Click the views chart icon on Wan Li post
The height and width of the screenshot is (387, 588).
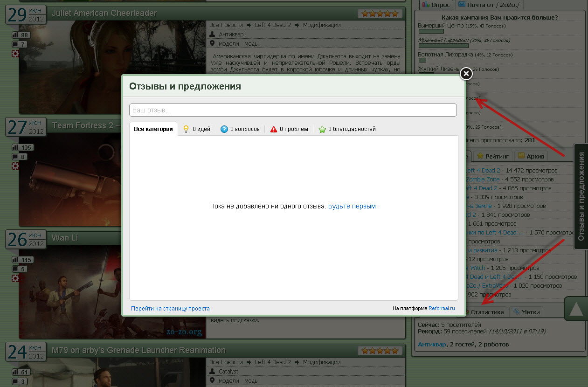click(x=16, y=260)
